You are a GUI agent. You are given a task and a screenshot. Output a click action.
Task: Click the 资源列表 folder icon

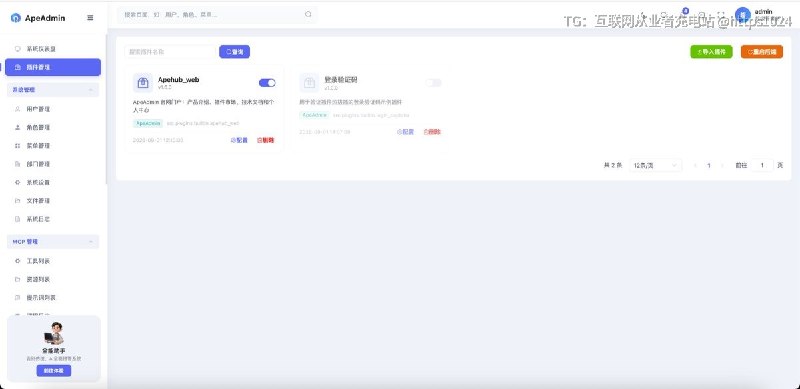17,279
